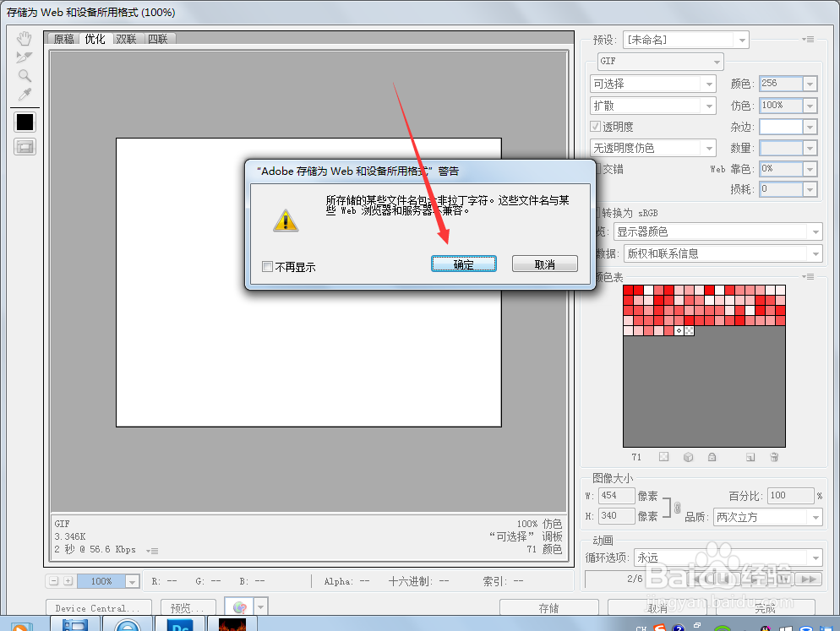The height and width of the screenshot is (631, 840).
Task: Open the 损耗 lossy dropdown arrow
Action: [810, 189]
